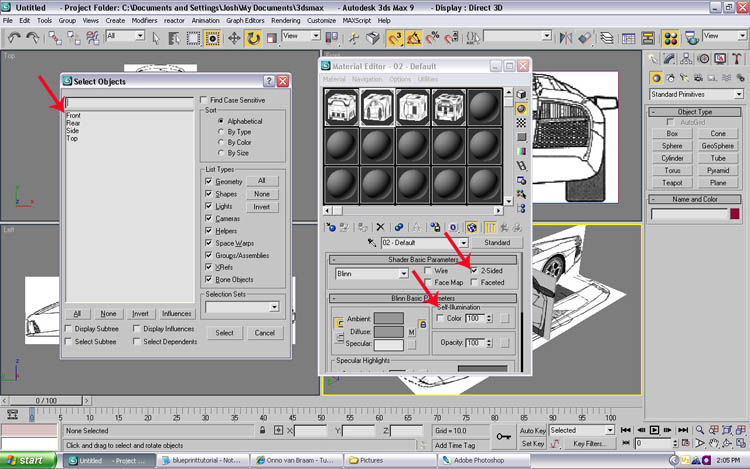Enable the 2-Sided checkbox
Screen dimensions: 750x469
tap(475, 271)
